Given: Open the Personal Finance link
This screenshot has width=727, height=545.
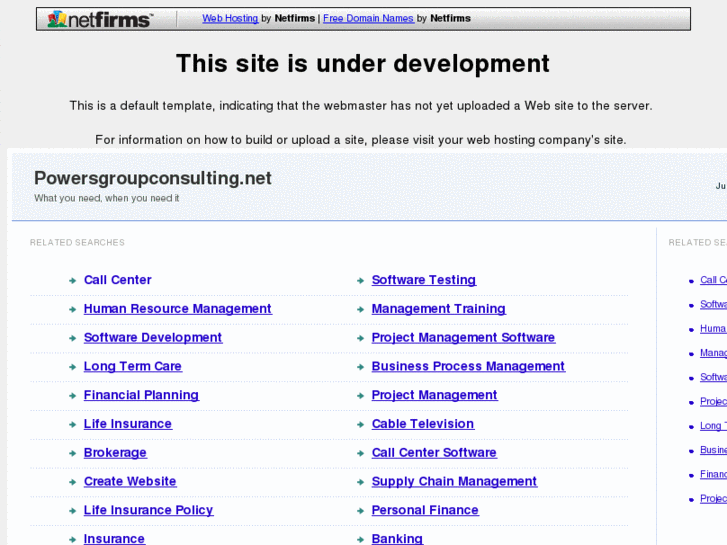Looking at the screenshot, I should [x=425, y=510].
